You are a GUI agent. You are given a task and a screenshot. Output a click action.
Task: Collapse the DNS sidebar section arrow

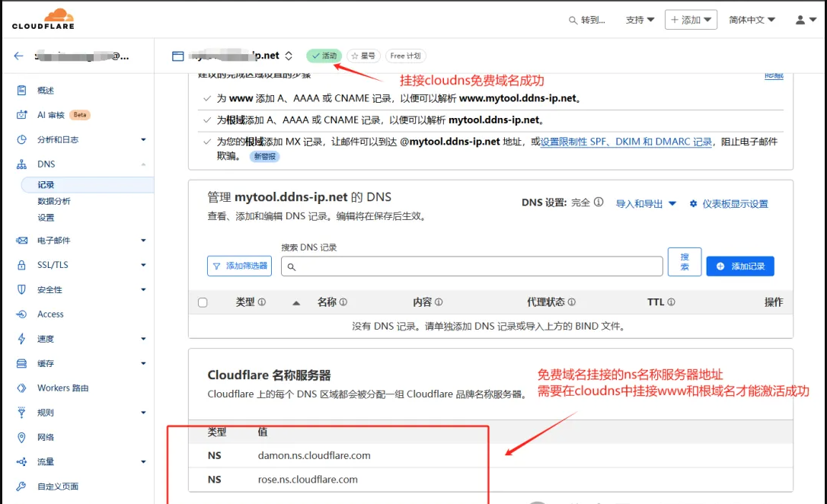click(x=143, y=164)
